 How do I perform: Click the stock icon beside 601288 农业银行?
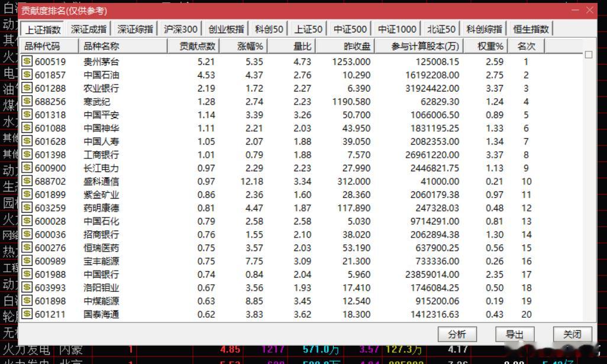[27, 88]
